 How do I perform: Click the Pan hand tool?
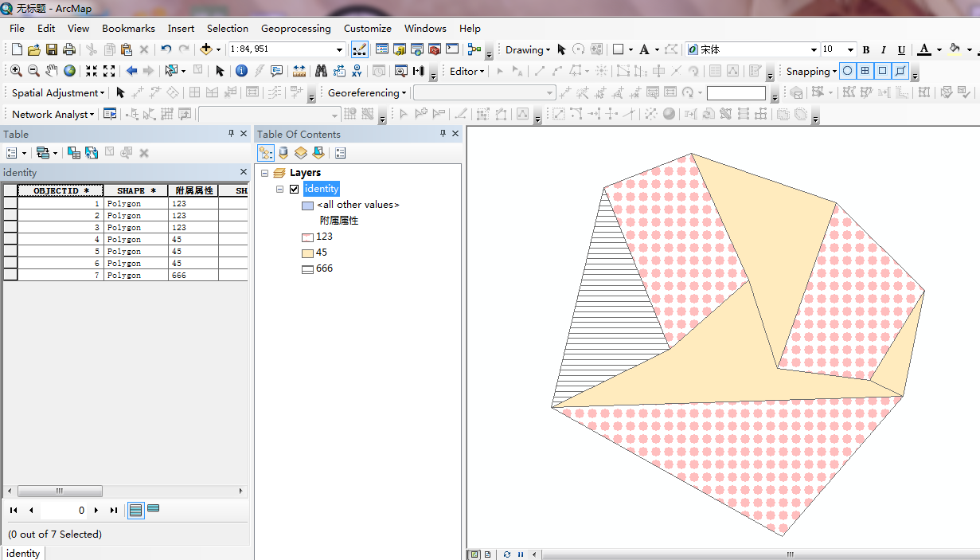click(x=52, y=71)
